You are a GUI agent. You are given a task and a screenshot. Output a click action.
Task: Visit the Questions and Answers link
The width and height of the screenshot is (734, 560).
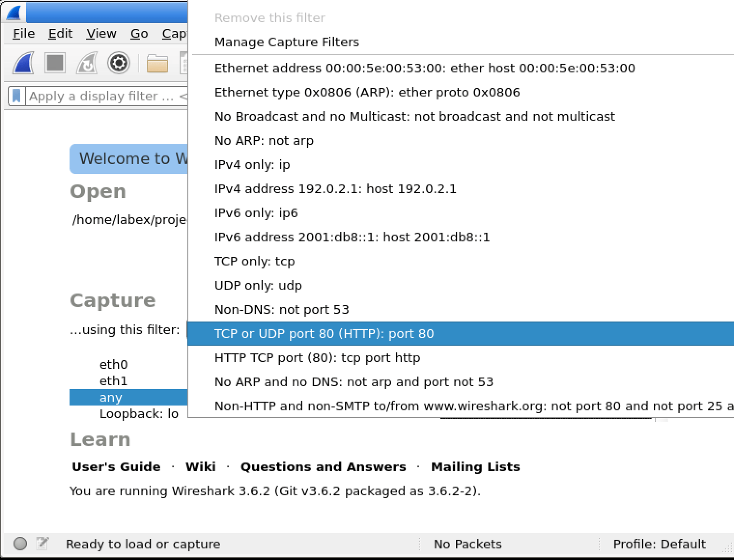point(323,467)
